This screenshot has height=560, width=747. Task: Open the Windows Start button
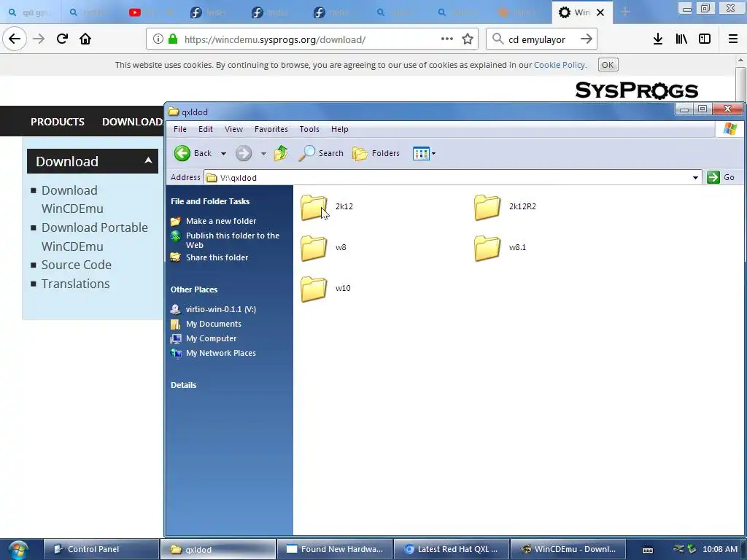pos(18,550)
